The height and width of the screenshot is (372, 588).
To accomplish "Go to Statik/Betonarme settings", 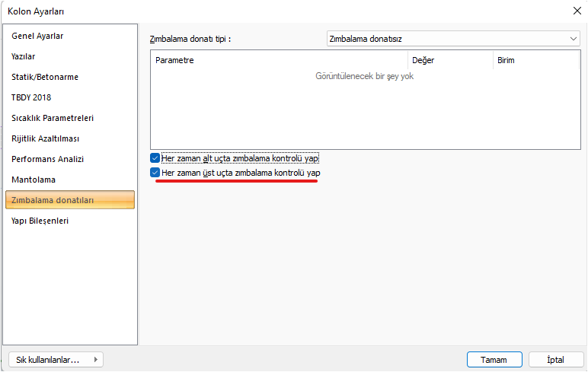I will click(x=45, y=77).
